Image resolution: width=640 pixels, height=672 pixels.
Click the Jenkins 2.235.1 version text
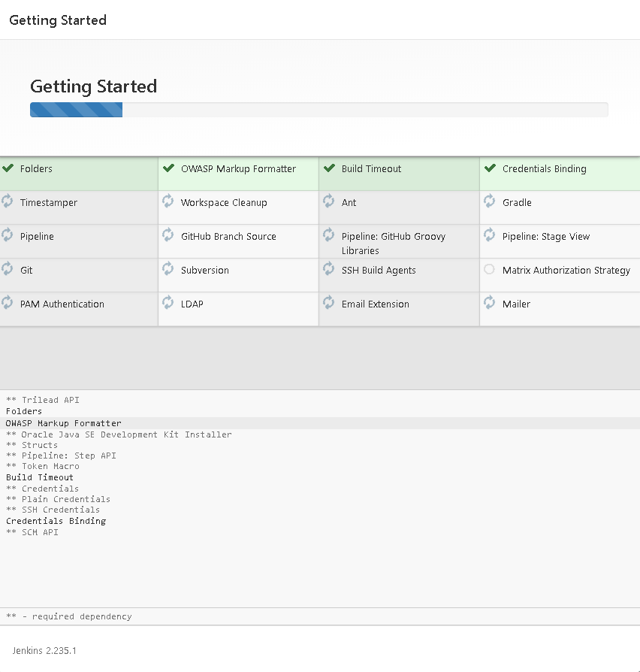(44, 650)
